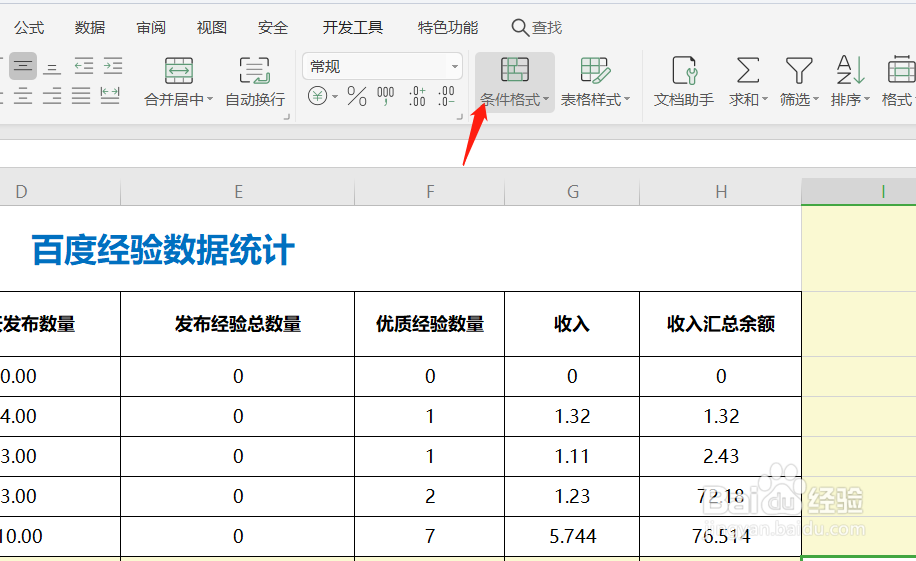The width and height of the screenshot is (916, 561).
Task: Select the 优质经验数量 cell with value 2
Action: click(430, 496)
